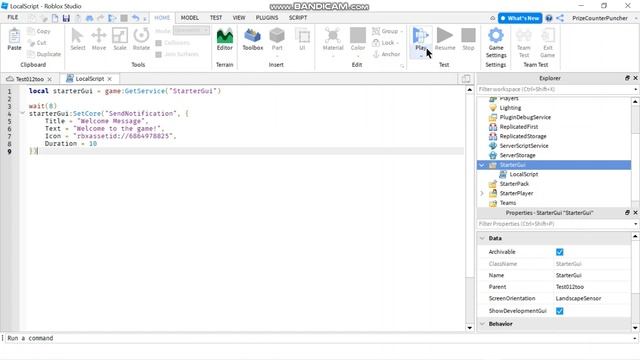The image size is (640, 360).
Task: Switch to the MODEL ribbon tab
Action: (x=189, y=18)
